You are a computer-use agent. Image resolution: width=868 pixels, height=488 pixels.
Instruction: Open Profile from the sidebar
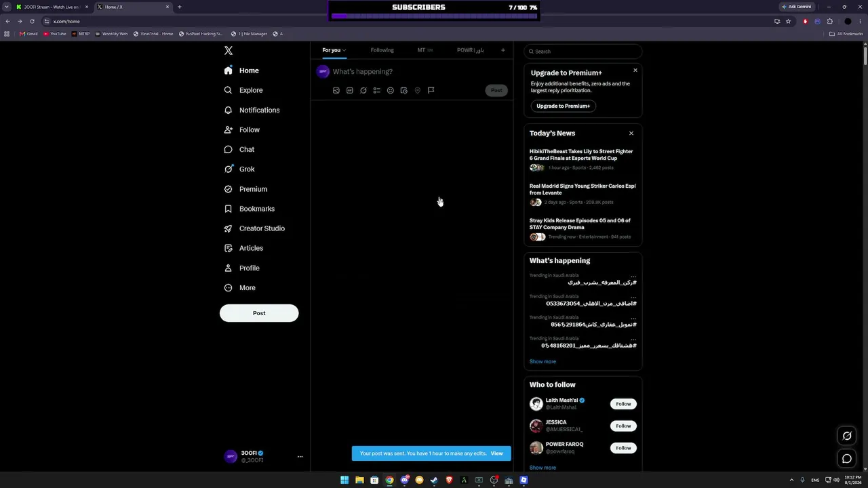click(242, 268)
